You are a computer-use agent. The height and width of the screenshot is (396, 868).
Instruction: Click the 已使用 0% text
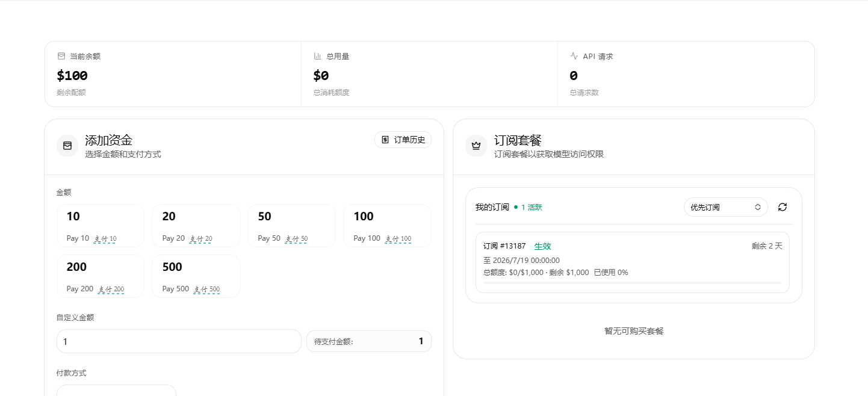(611, 273)
